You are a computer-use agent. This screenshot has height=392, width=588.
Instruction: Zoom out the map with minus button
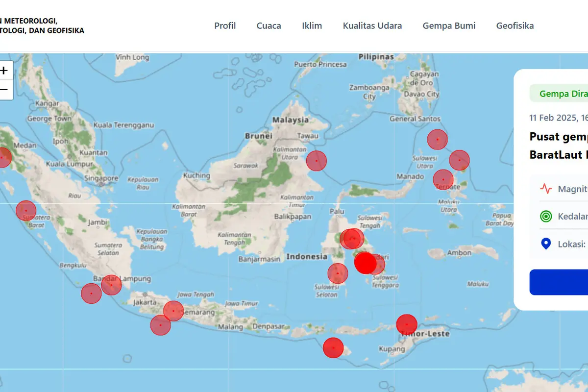4,90
